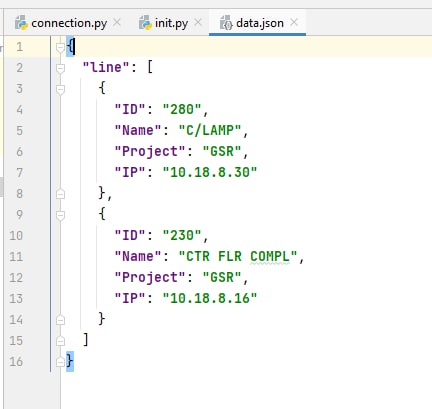Click the "line" key text
The image size is (432, 409).
click(106, 67)
